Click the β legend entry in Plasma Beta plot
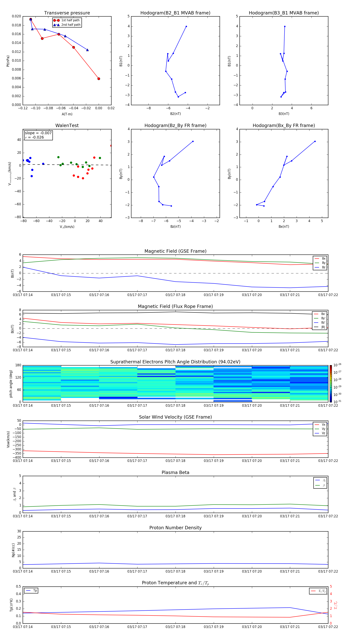 pyautogui.click(x=320, y=485)
